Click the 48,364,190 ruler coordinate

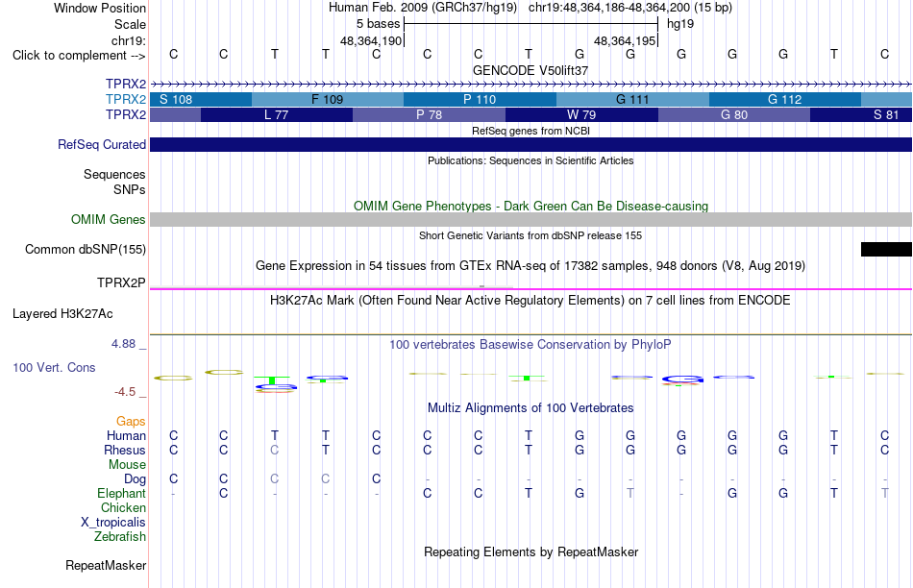[371, 40]
